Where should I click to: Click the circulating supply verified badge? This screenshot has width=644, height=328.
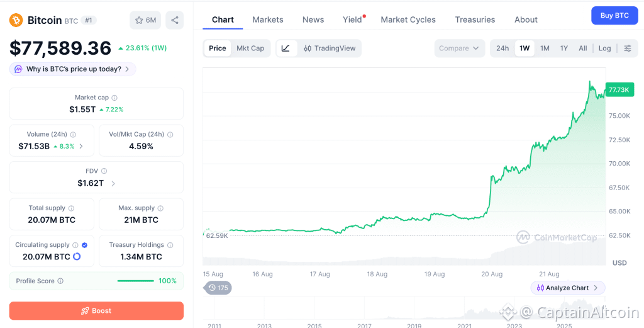pyautogui.click(x=85, y=245)
